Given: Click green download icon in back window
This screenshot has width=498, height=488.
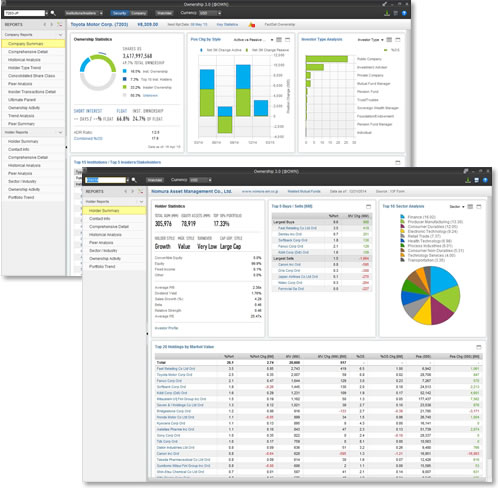Looking at the screenshot, I should point(387,13).
